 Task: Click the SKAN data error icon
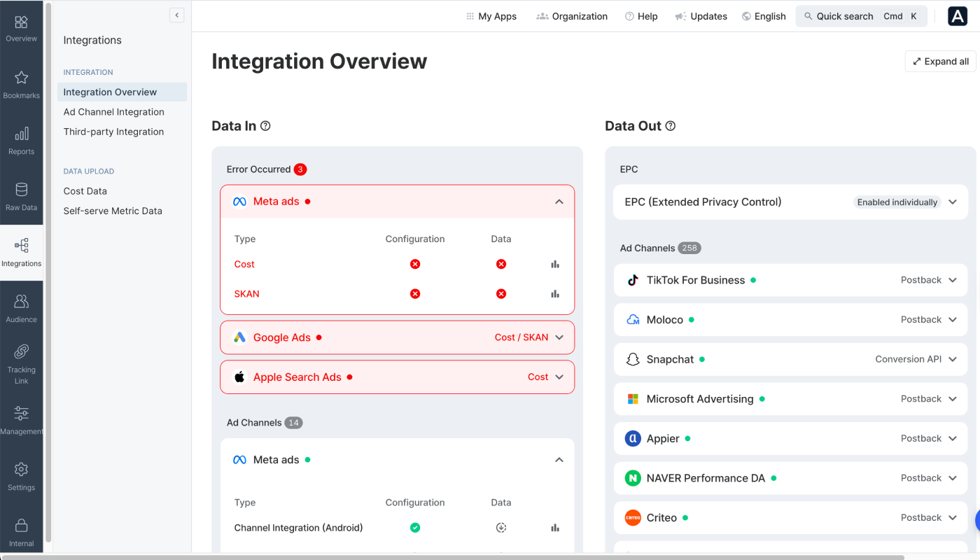(x=501, y=294)
